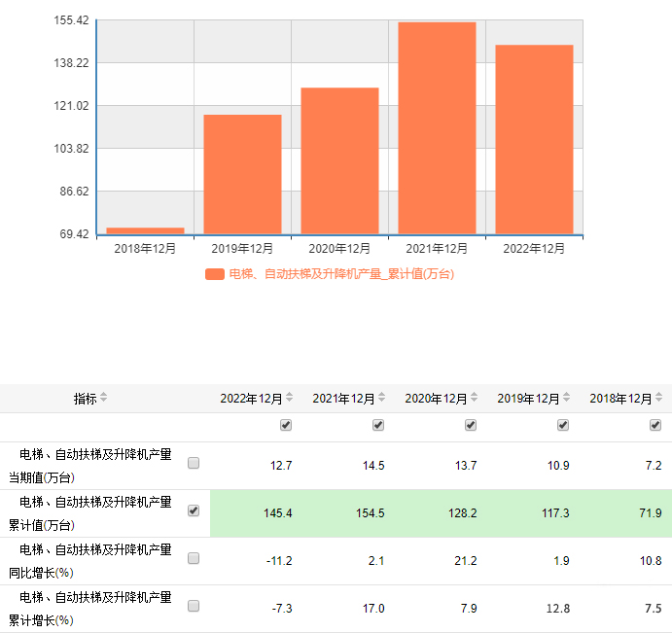Click the 2018年12月 table header text
672x633 pixels.
(620, 399)
